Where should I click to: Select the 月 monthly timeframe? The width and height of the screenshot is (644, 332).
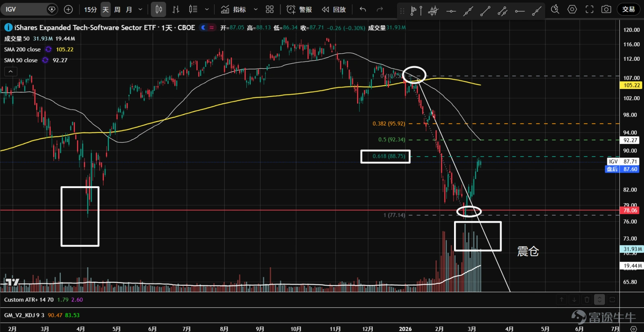coord(129,9)
